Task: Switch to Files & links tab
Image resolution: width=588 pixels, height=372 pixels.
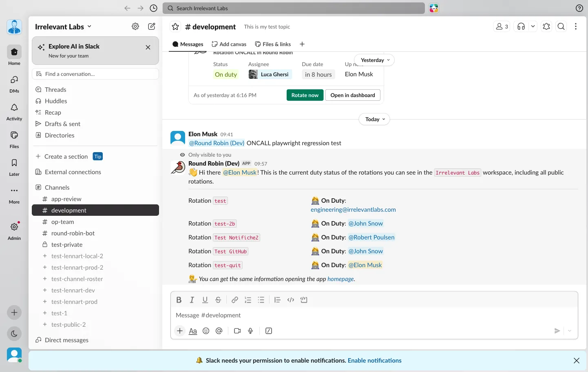Action: pyautogui.click(x=273, y=44)
